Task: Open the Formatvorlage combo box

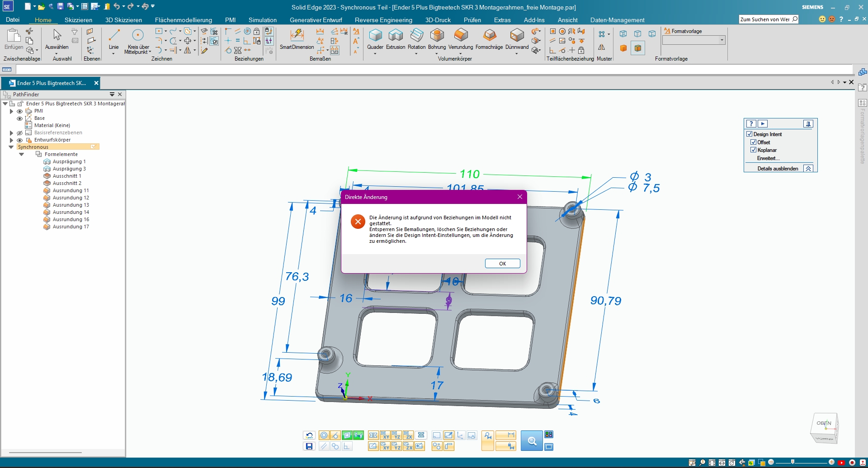Action: pyautogui.click(x=694, y=40)
